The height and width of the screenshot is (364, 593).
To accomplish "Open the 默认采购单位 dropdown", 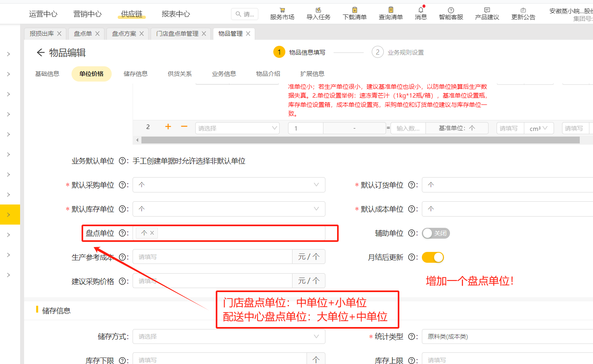I will pos(229,185).
